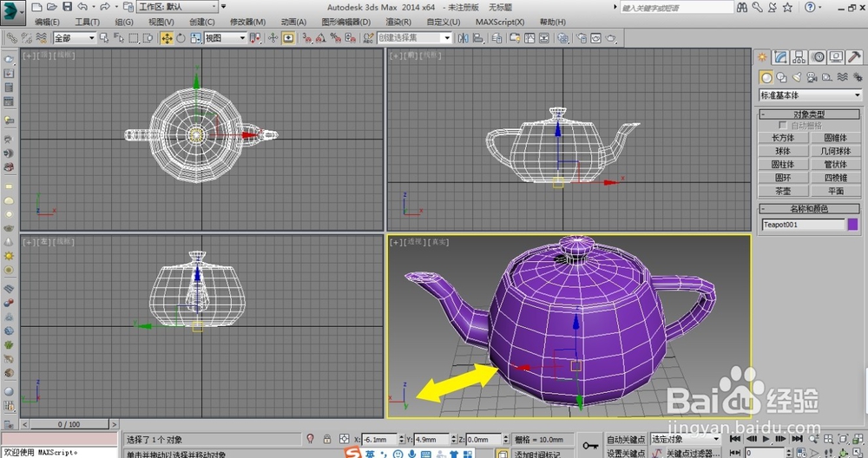868x458 pixels.
Task: Click the purple object color swatch
Action: tap(852, 224)
